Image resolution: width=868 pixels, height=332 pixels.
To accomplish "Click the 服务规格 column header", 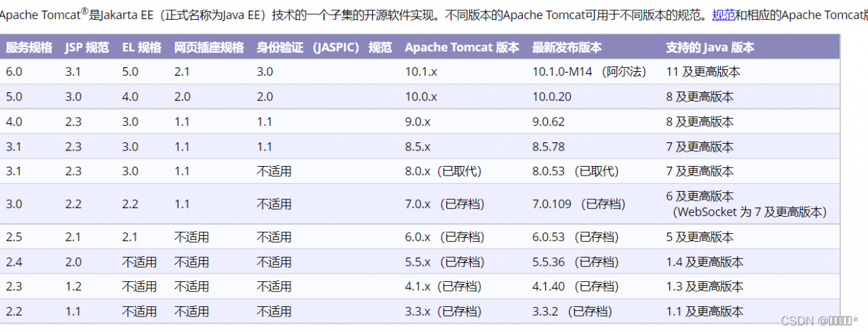I will (x=29, y=47).
